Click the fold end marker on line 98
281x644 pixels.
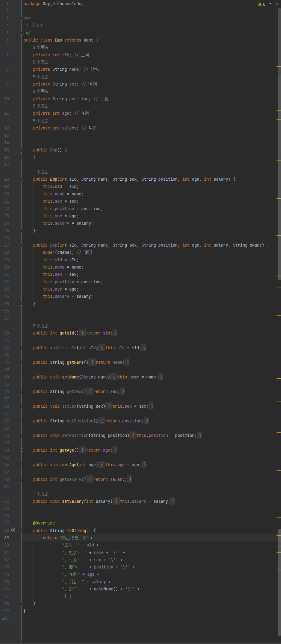coord(21,604)
